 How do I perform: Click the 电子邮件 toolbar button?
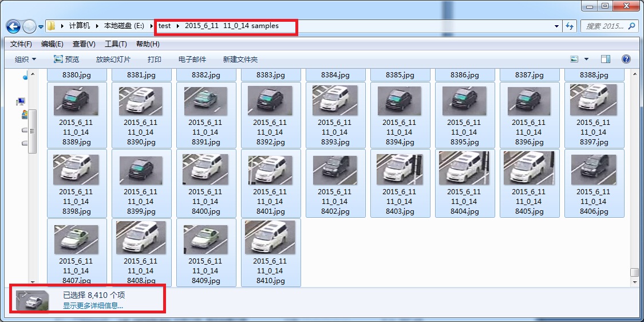point(192,60)
